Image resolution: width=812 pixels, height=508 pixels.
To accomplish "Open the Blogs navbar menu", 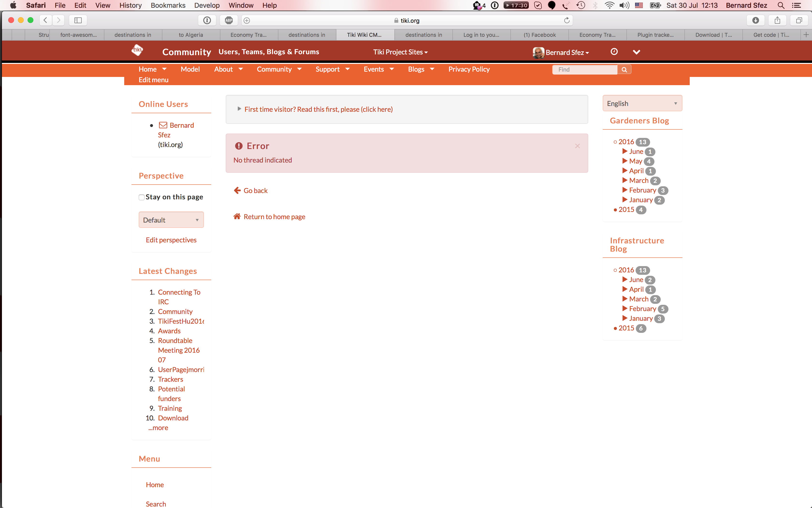I will (x=421, y=69).
